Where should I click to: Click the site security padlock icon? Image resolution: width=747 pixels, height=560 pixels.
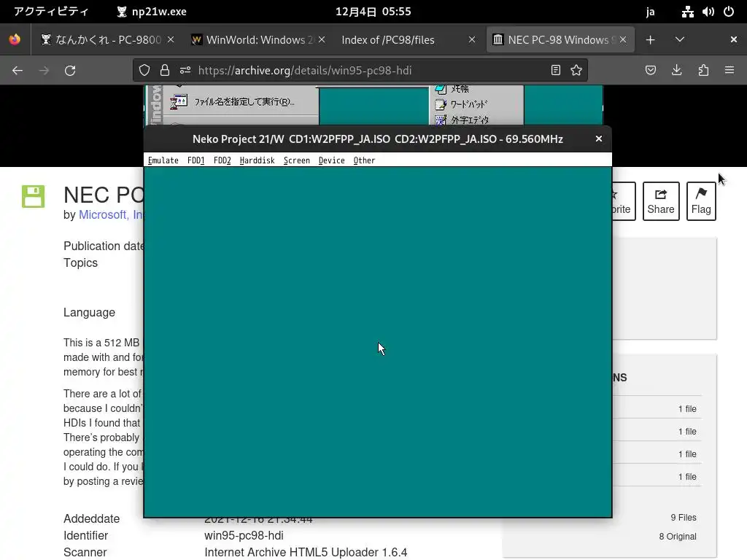[165, 71]
